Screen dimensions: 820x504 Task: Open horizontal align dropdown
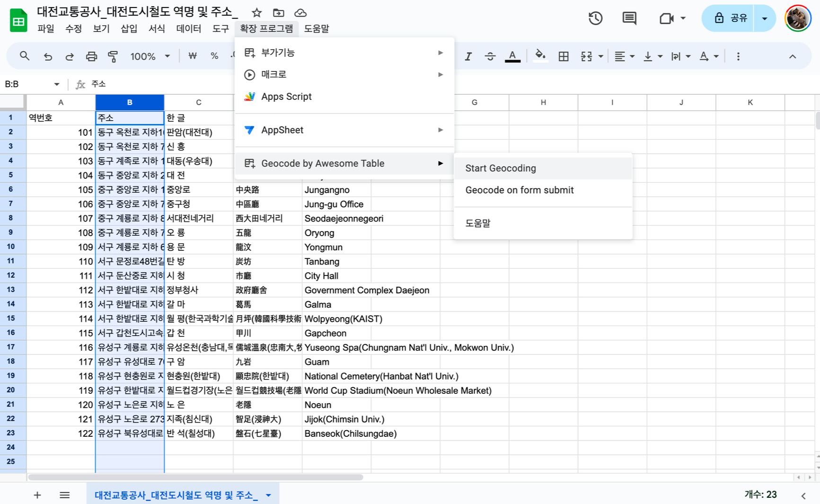coord(624,56)
